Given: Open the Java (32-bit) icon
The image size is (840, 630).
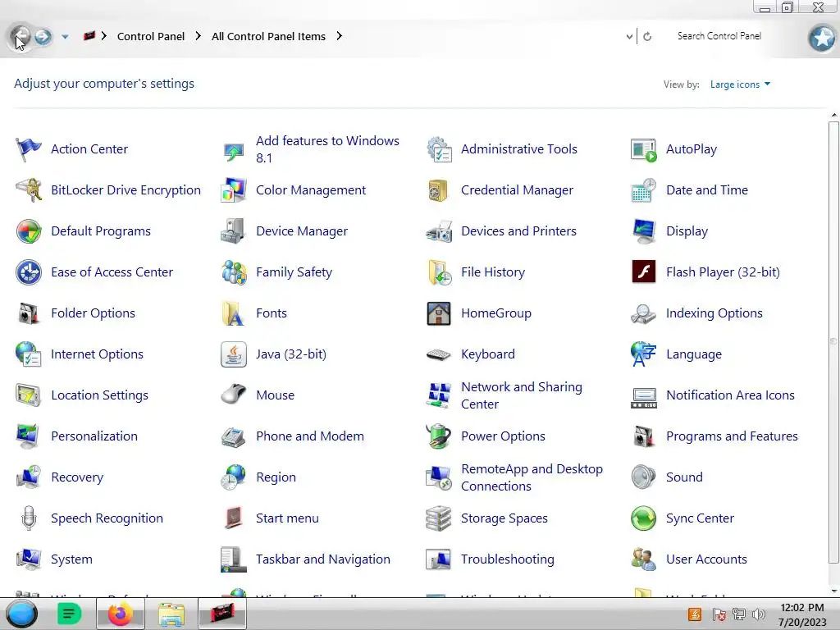Looking at the screenshot, I should (x=234, y=354).
